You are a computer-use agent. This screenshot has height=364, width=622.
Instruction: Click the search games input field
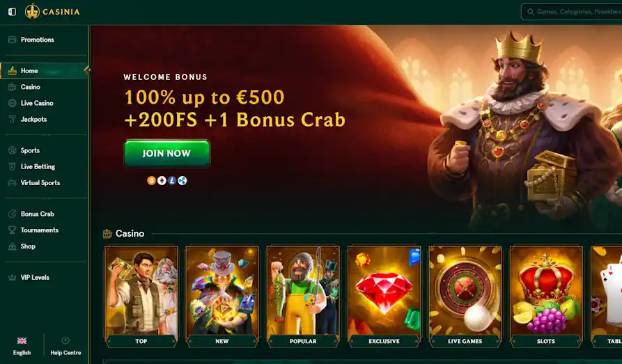572,12
